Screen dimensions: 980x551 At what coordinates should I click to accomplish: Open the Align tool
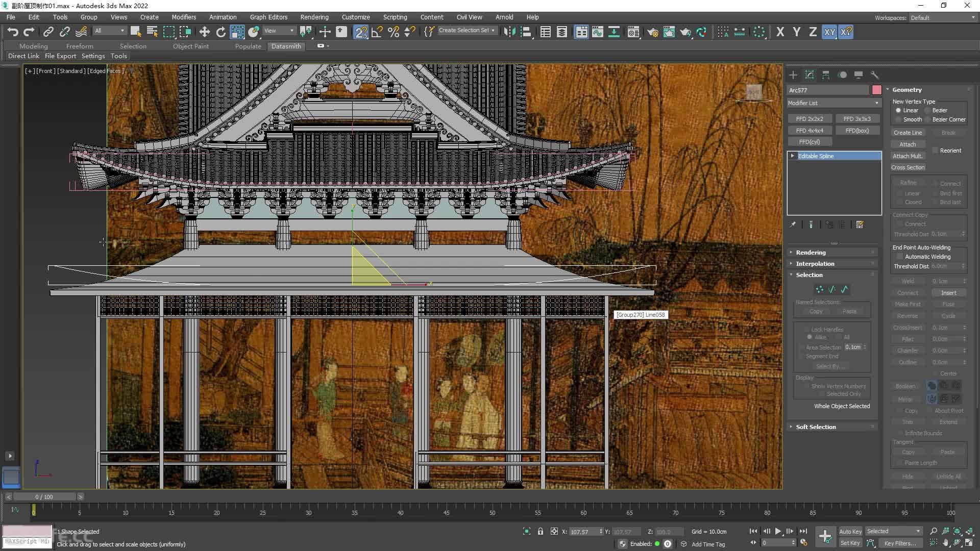click(x=526, y=32)
